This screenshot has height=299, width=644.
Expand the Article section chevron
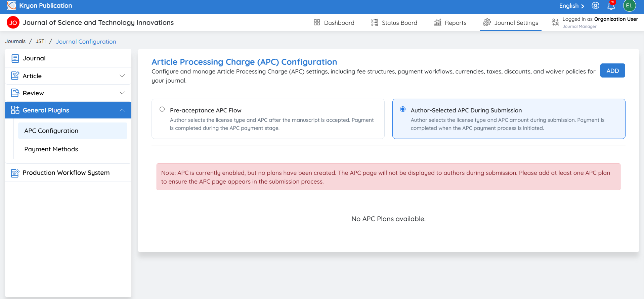click(x=122, y=76)
